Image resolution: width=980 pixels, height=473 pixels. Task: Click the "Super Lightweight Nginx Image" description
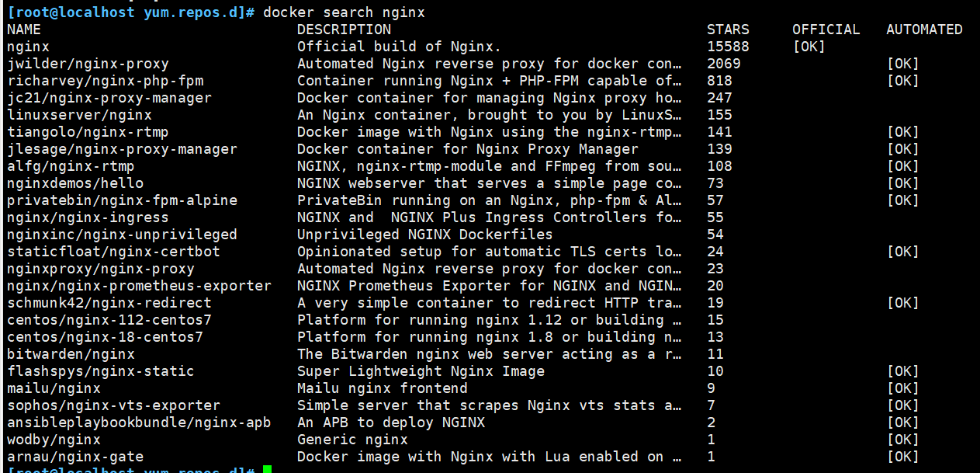(421, 371)
